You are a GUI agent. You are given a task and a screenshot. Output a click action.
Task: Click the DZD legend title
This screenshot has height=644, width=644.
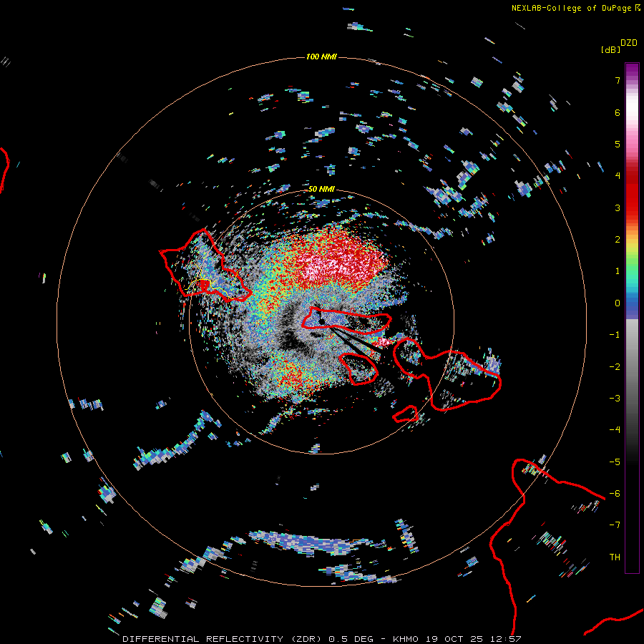point(629,43)
